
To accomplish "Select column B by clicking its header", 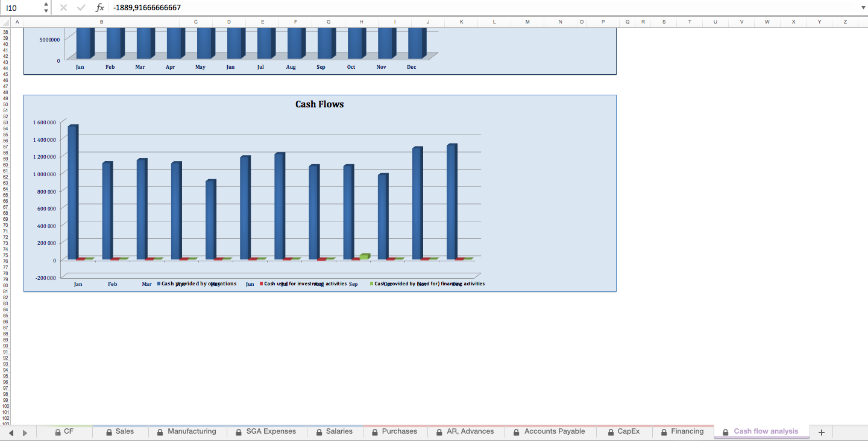I will click(x=101, y=22).
